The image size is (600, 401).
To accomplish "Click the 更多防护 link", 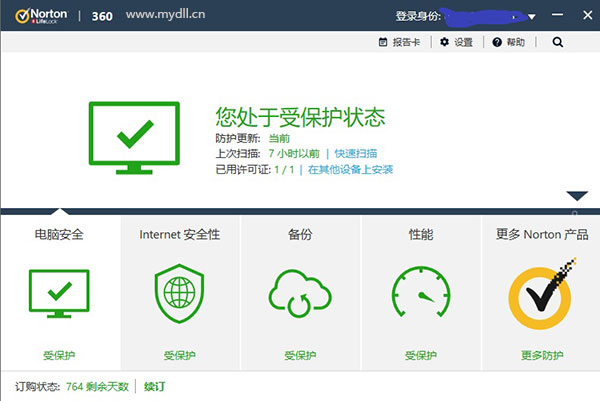I will pos(542,355).
